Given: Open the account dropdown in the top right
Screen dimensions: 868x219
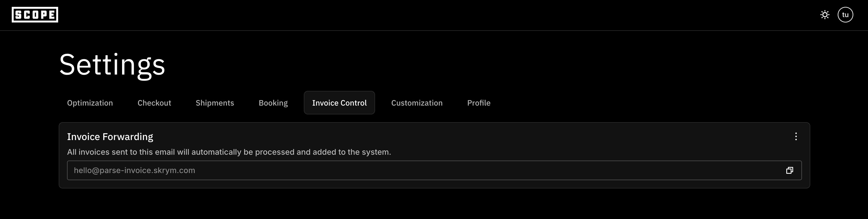Looking at the screenshot, I should click(x=845, y=14).
